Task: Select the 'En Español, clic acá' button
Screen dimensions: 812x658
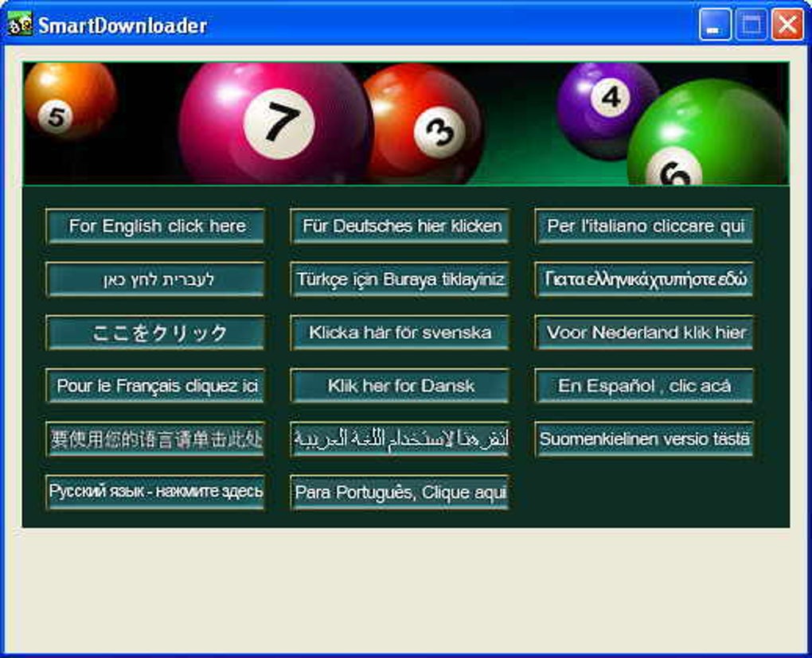Action: point(644,386)
